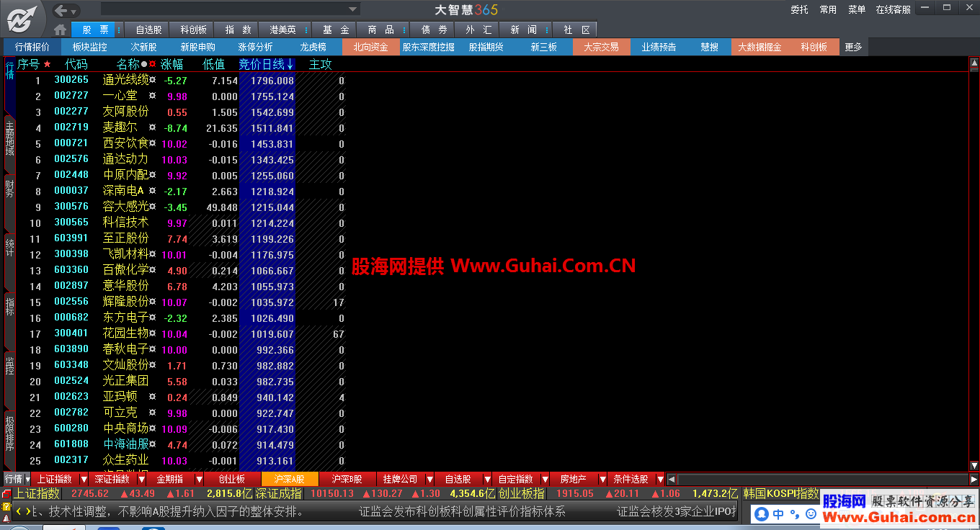The width and height of the screenshot is (980, 530).
Task: Sort by the 涨幅 column header
Action: pyautogui.click(x=172, y=64)
